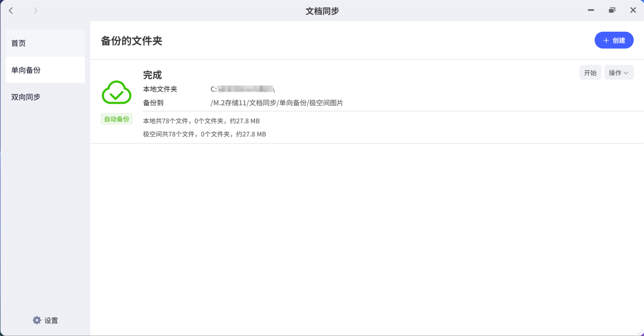Expand the 操作 dropdown menu
The width and height of the screenshot is (644, 336).
coord(618,73)
